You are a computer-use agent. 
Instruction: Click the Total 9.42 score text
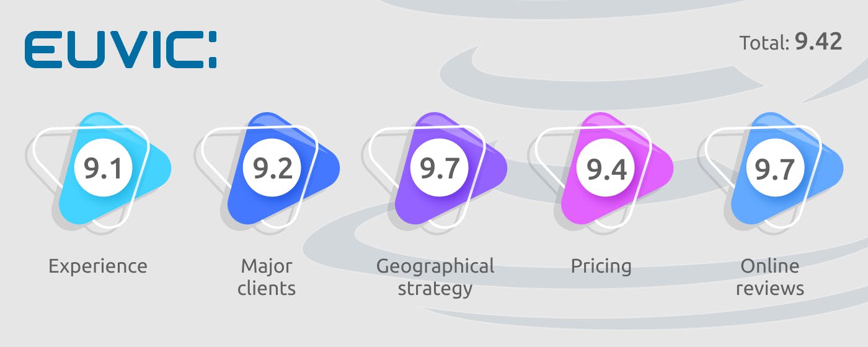tap(790, 42)
